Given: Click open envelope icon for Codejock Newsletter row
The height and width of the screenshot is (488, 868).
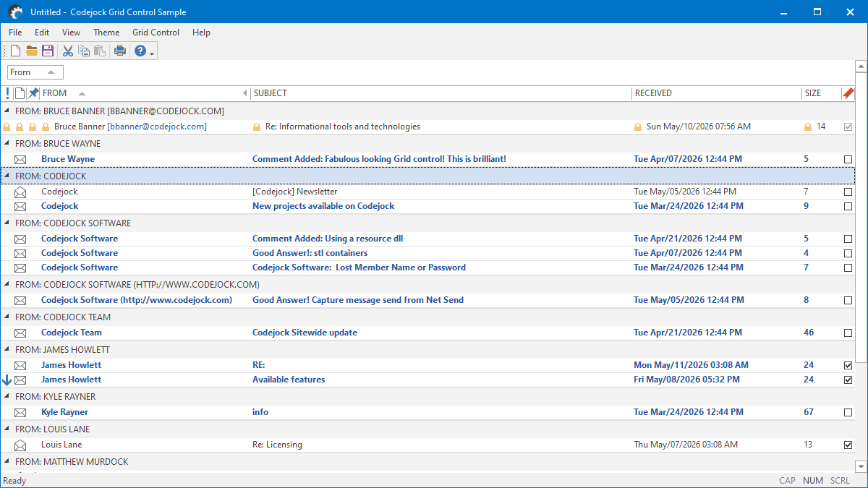Looking at the screenshot, I should click(20, 192).
